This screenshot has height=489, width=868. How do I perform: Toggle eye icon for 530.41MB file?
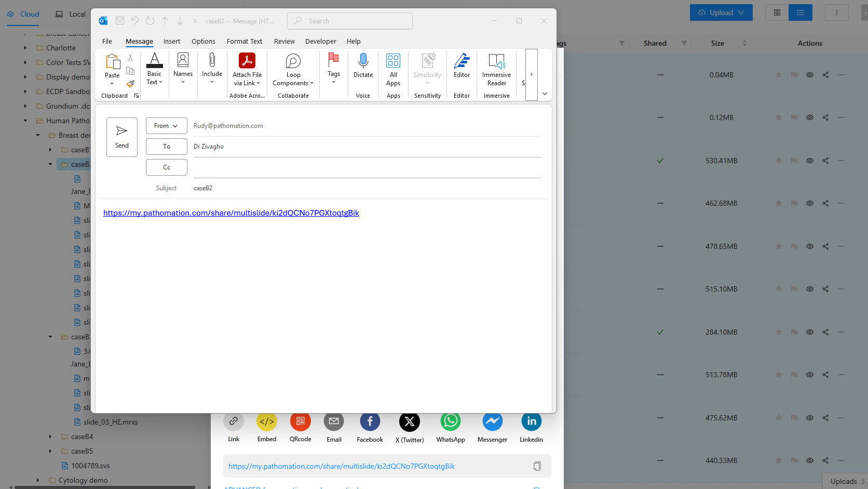[809, 161]
